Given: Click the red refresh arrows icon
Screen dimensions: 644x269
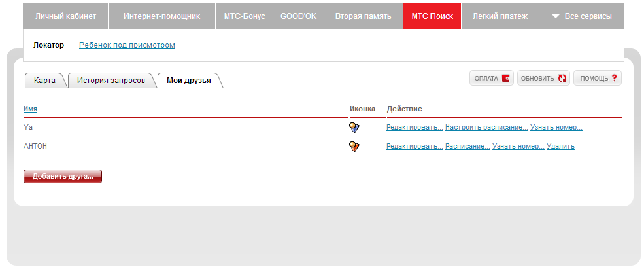Looking at the screenshot, I should (x=562, y=78).
